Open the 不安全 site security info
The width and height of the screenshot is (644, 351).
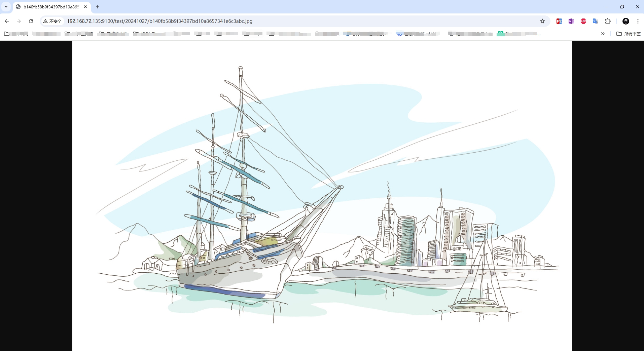pyautogui.click(x=52, y=21)
